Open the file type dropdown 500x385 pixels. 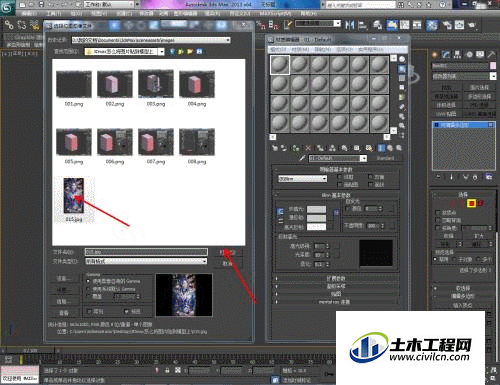(x=204, y=261)
